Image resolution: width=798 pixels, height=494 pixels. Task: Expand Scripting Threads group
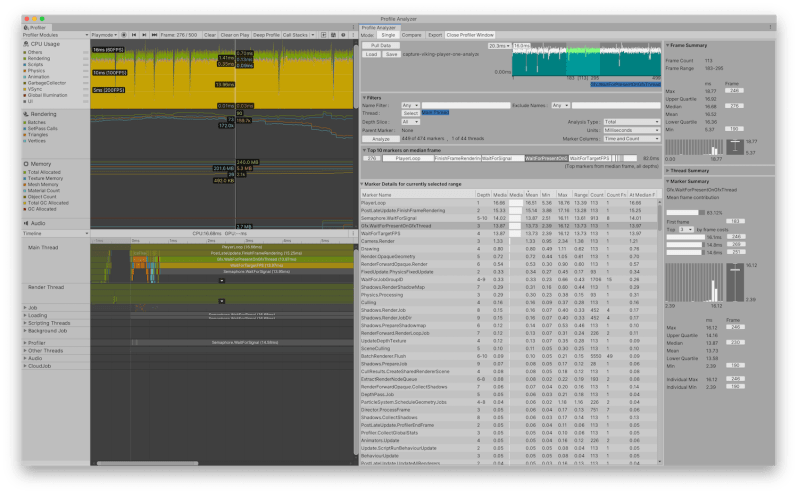tap(25, 323)
